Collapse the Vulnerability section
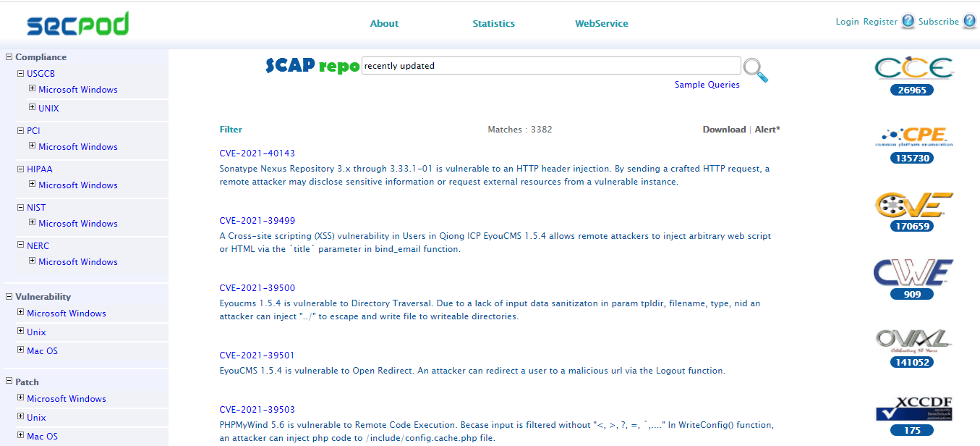This screenshot has width=980, height=446. (x=9, y=296)
